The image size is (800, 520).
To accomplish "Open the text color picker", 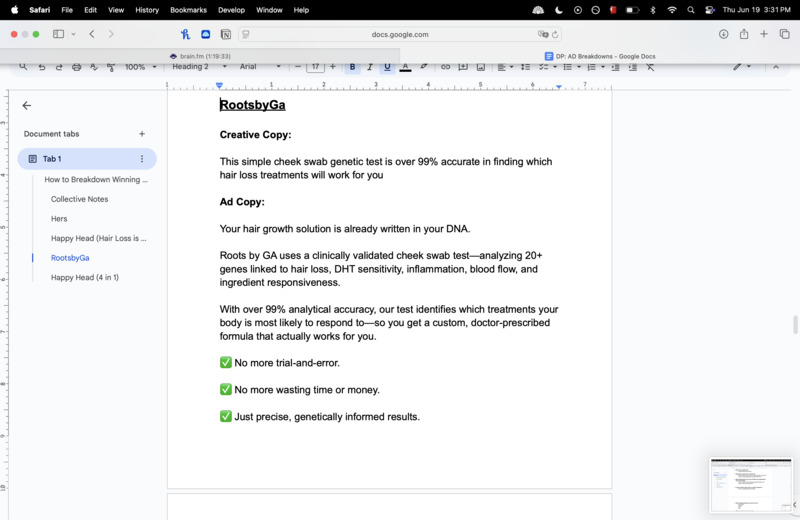I will 405,67.
